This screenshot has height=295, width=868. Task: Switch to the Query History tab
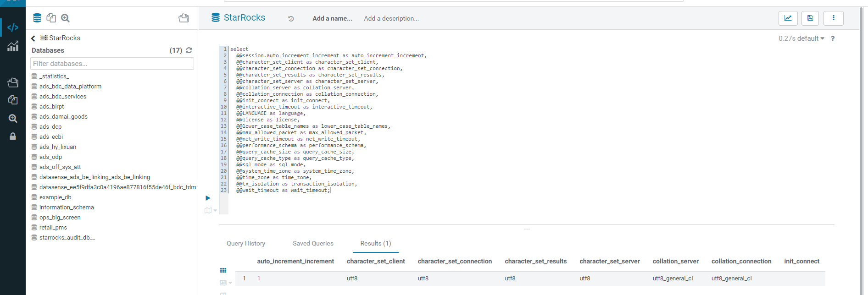point(246,243)
